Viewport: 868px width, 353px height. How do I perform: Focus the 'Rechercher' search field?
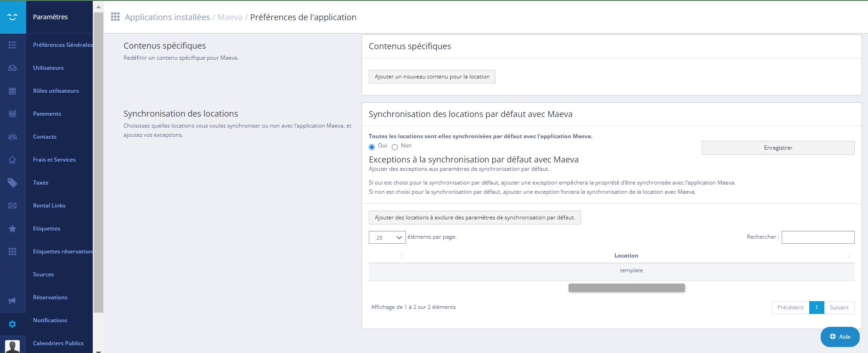coord(817,237)
